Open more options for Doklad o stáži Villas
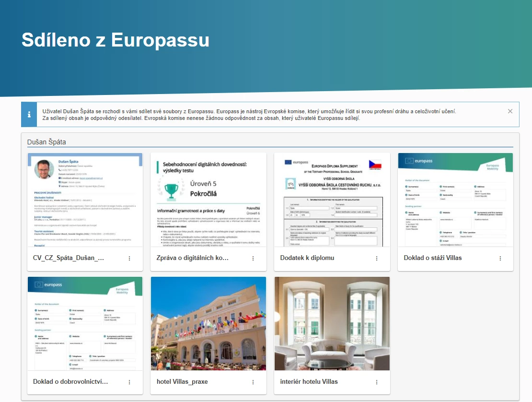 coord(500,259)
